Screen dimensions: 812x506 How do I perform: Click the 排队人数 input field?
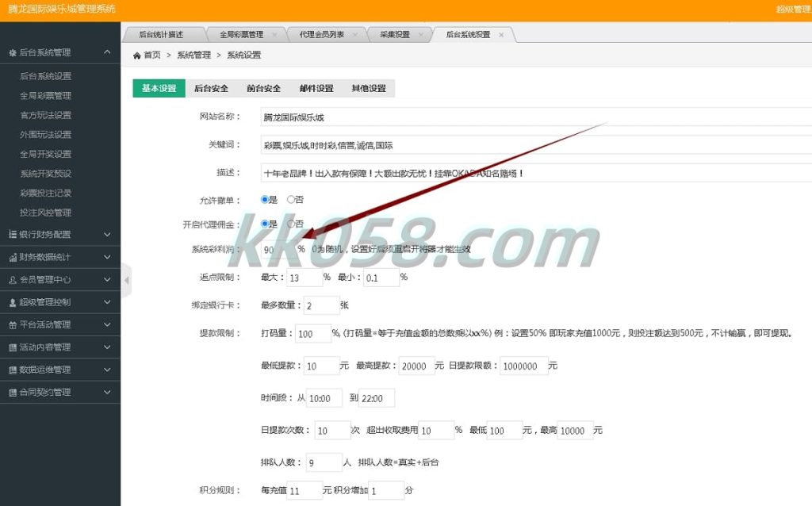coord(324,462)
